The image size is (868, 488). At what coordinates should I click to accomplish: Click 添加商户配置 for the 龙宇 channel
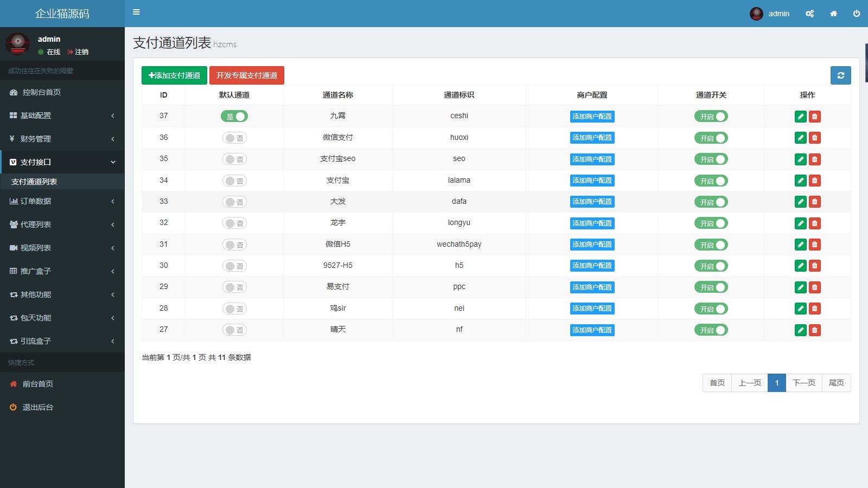[x=592, y=223]
